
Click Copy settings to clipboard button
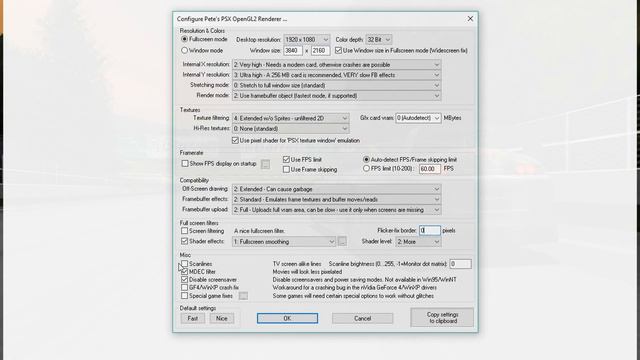(442, 318)
